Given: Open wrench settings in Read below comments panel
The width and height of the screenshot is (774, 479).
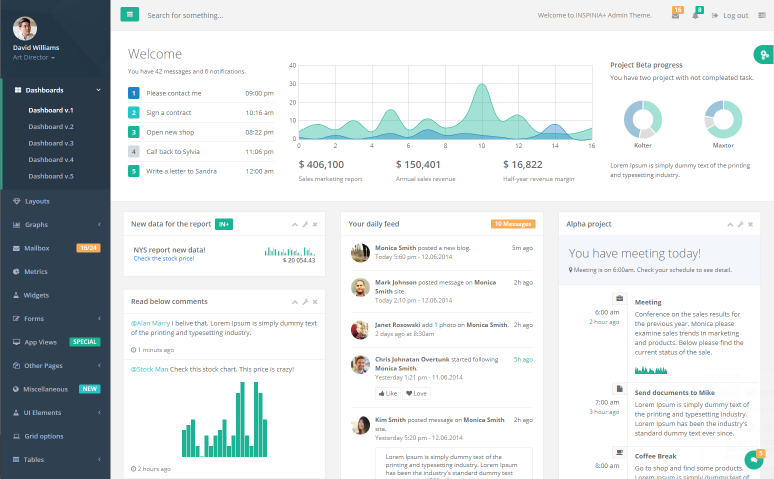Looking at the screenshot, I should [306, 302].
